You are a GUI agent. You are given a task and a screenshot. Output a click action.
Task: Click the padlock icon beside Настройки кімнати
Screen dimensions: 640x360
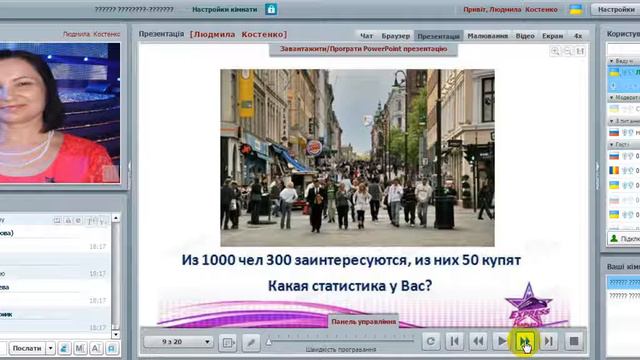(271, 9)
